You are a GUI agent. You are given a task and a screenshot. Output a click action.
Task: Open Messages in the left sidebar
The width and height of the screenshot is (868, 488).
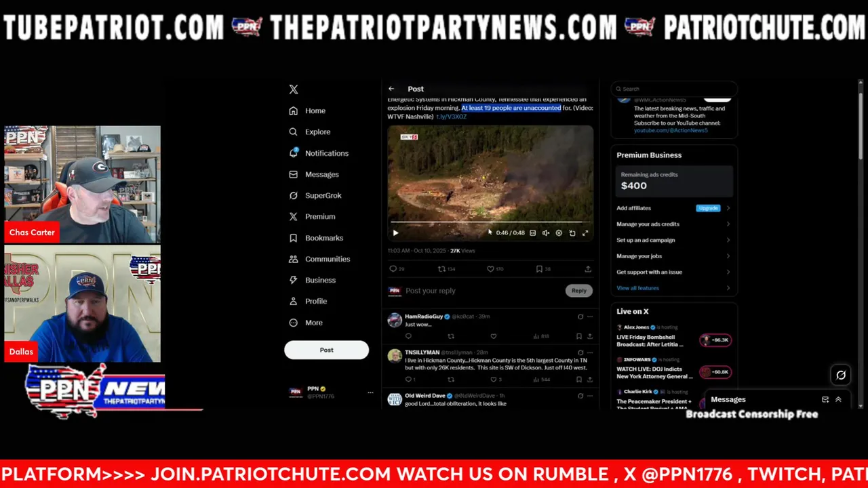tap(314, 174)
